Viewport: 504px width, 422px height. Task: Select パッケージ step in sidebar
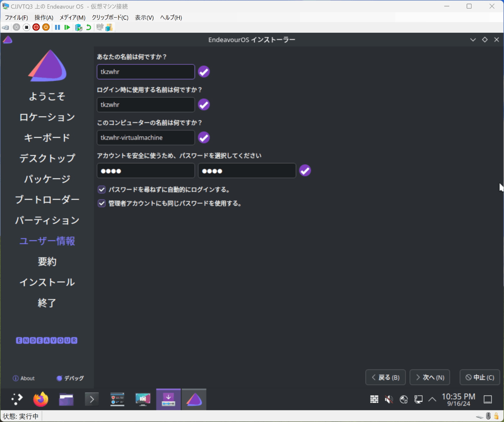(x=47, y=179)
